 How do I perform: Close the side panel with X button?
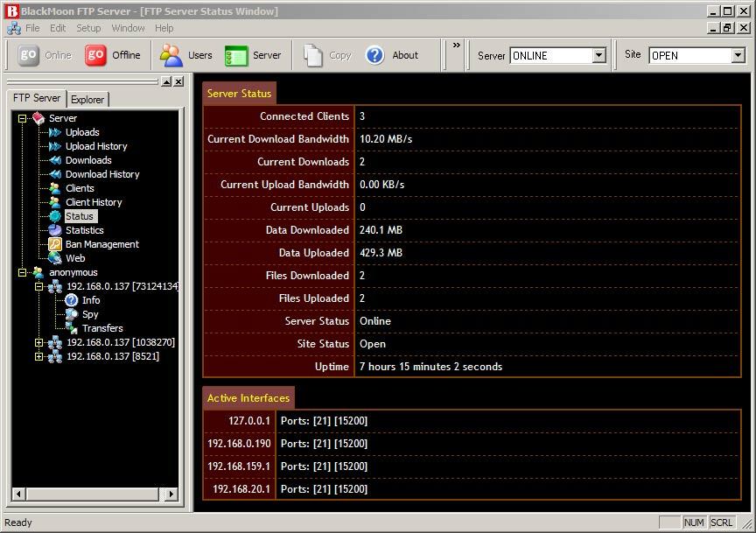[178, 81]
